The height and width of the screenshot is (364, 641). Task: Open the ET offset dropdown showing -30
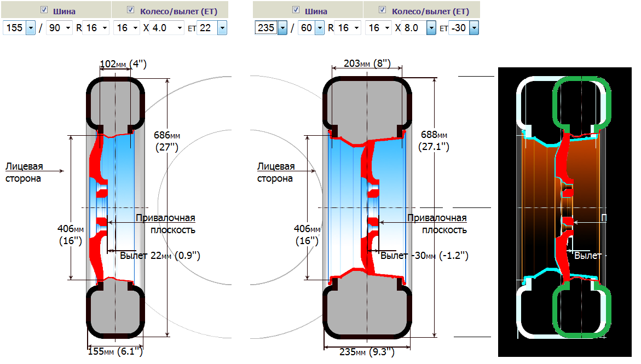[464, 28]
